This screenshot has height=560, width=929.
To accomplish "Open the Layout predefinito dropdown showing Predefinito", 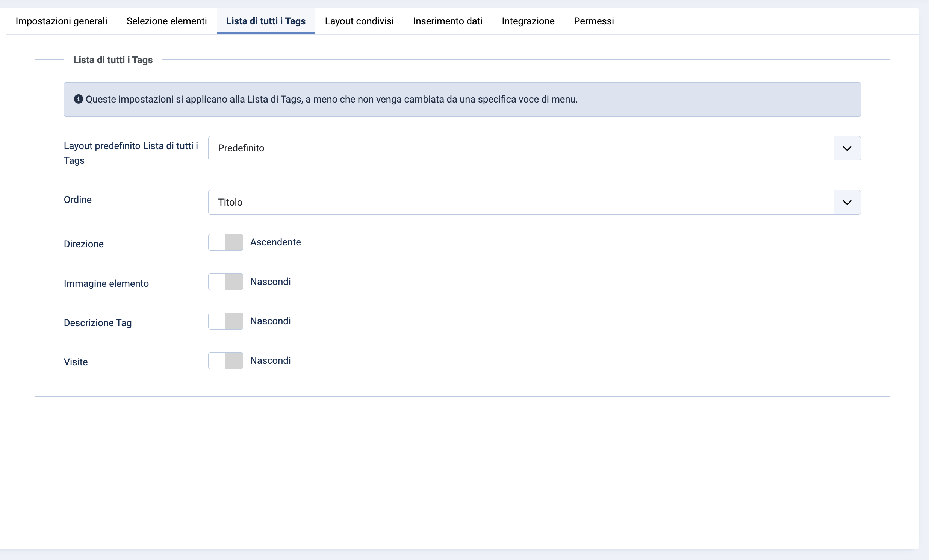I will point(534,148).
